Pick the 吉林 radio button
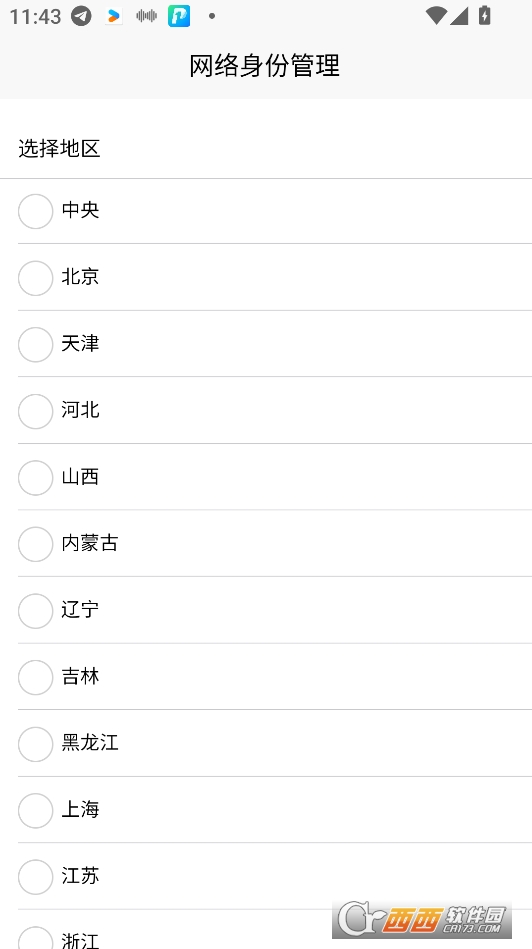This screenshot has width=532, height=949. pos(35,677)
